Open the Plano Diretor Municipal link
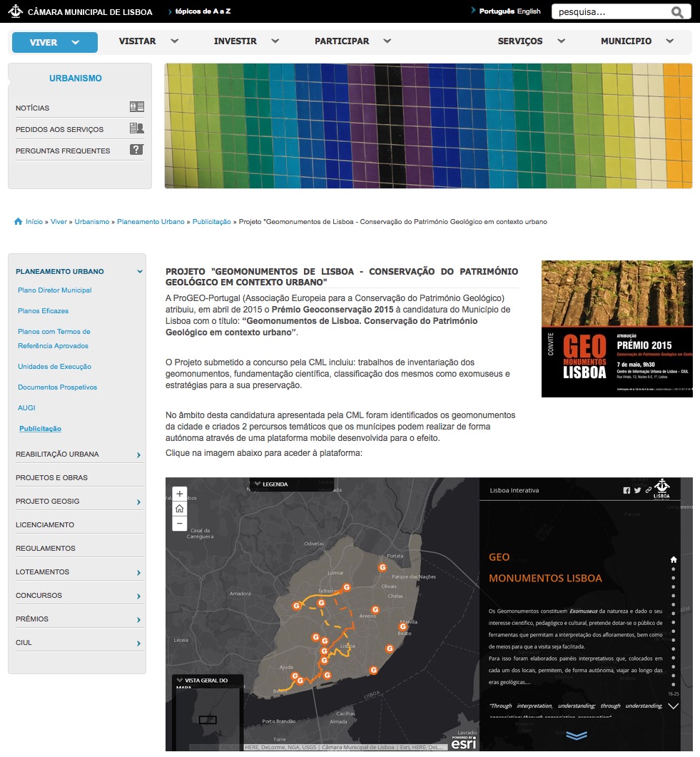This screenshot has width=700, height=757. 55,290
